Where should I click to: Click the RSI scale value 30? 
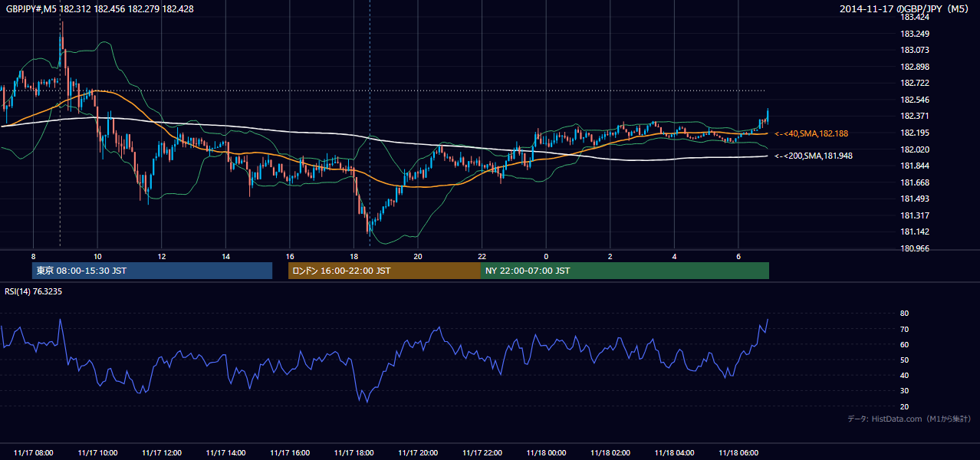(905, 391)
